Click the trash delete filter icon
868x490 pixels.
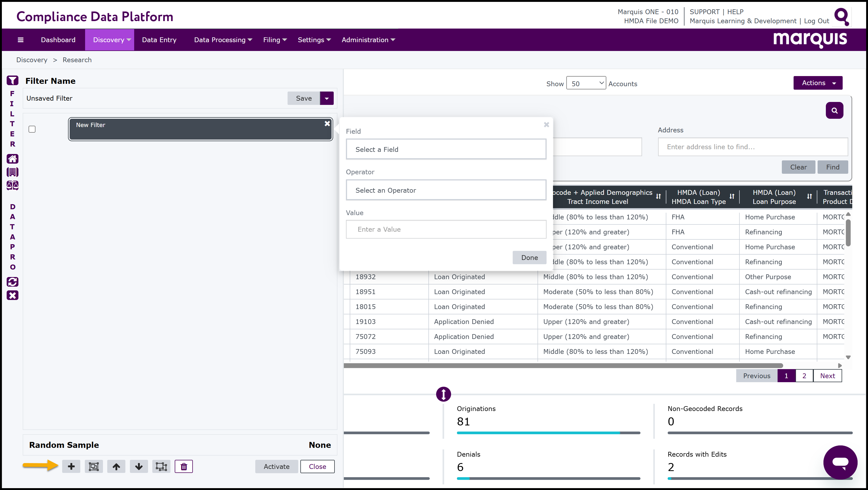pos(184,467)
